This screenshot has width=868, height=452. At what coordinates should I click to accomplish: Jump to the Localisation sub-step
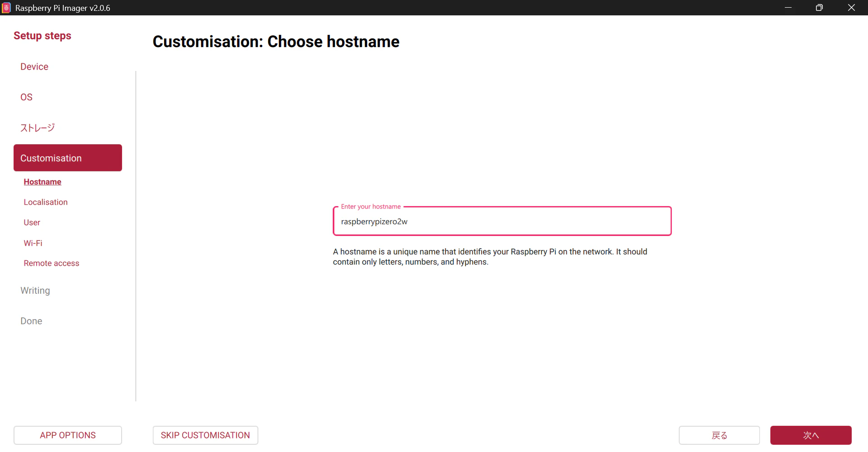click(46, 202)
